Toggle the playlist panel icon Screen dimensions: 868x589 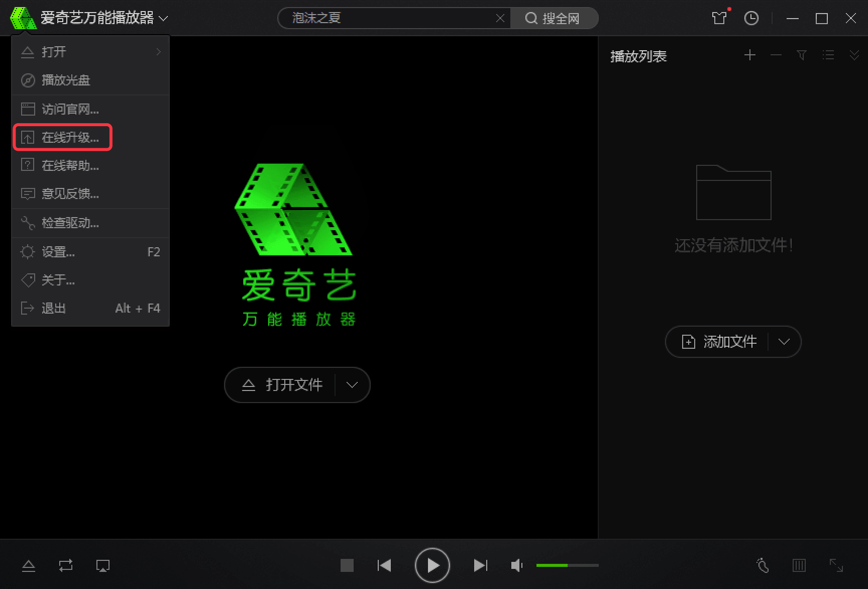click(799, 565)
